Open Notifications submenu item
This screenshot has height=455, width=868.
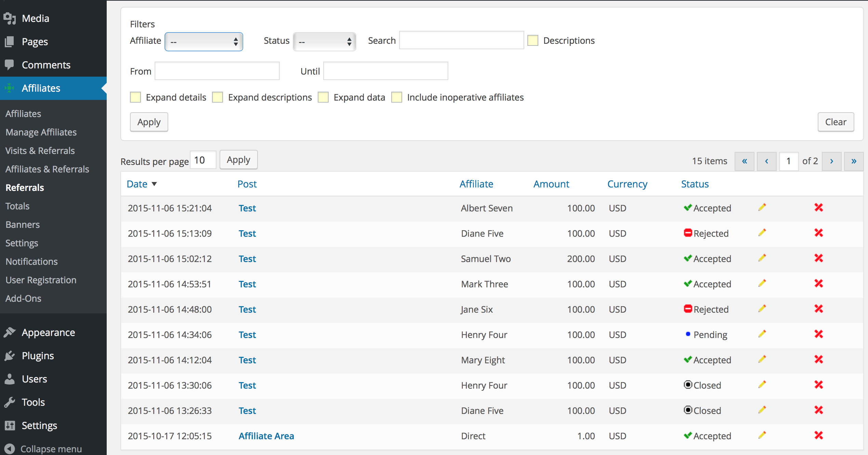31,261
